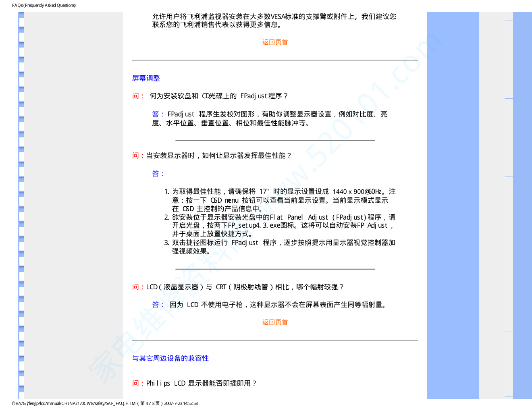Select the 与其它周边设备的兼容性 section heading

[x=170, y=358]
